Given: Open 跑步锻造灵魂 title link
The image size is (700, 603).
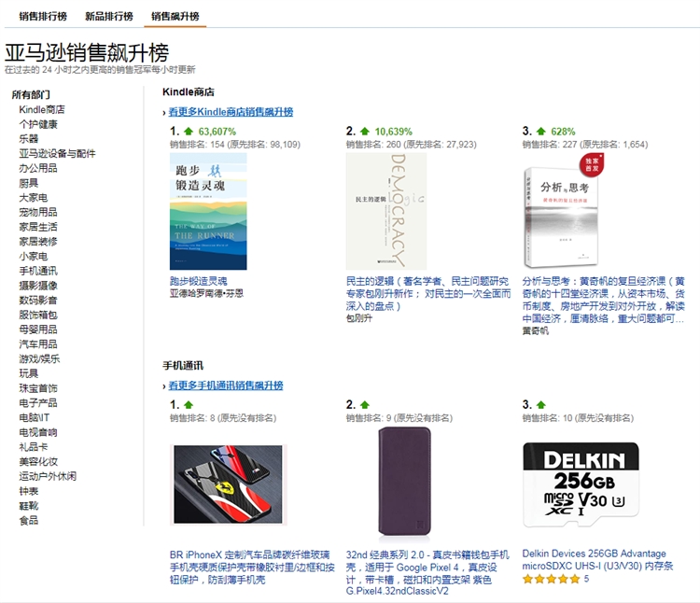Looking at the screenshot, I should (x=198, y=281).
